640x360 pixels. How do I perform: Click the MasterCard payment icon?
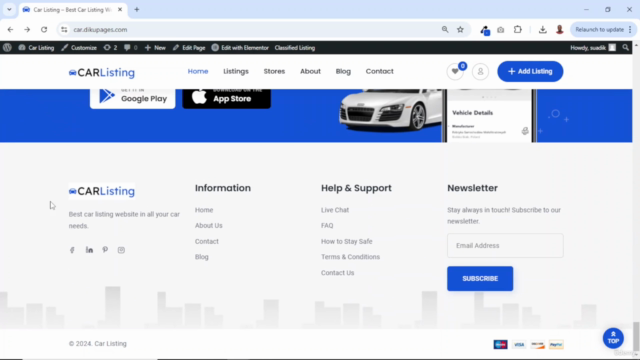[500, 344]
